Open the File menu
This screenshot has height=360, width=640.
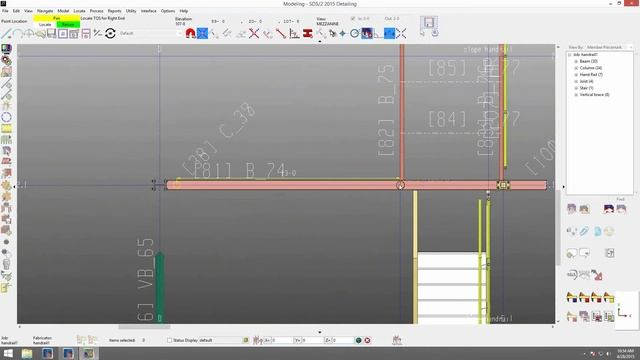(x=5, y=11)
